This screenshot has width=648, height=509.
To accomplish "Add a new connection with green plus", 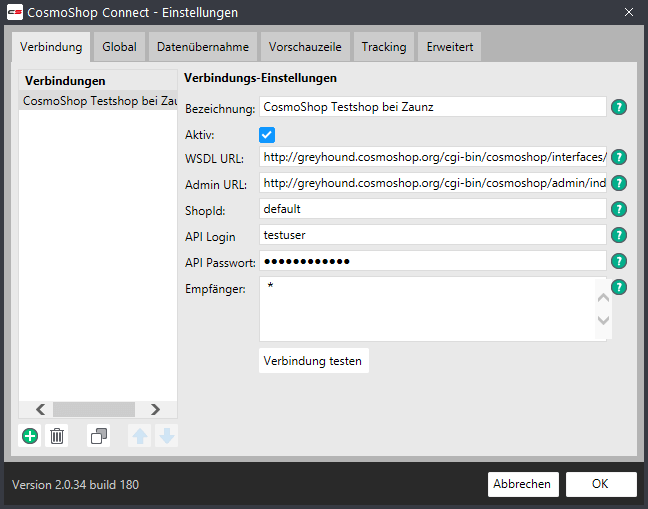I will point(30,436).
